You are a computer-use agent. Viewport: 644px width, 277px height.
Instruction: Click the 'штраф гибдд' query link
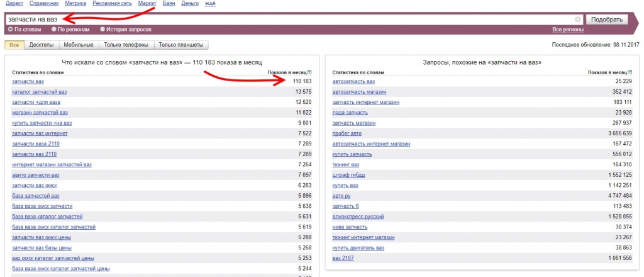348,174
